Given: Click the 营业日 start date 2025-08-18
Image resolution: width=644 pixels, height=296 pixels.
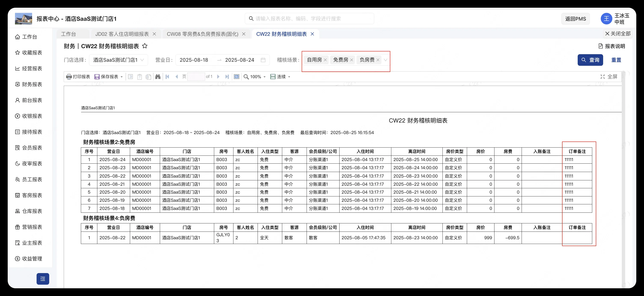Looking at the screenshot, I should tap(194, 60).
